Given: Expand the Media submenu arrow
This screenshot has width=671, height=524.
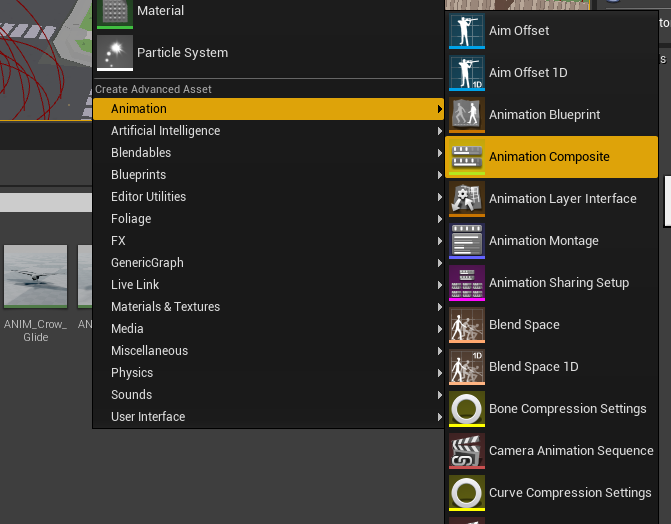Looking at the screenshot, I should (439, 329).
